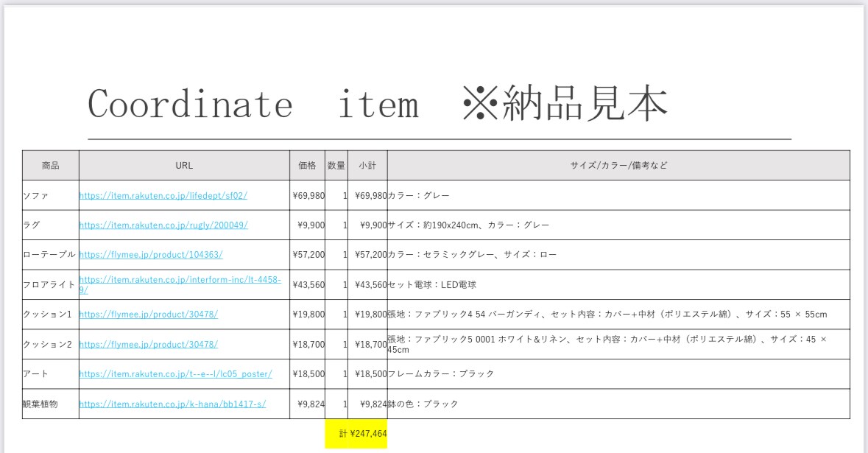Open the ラグ link rugly/200049

pyautogui.click(x=163, y=225)
